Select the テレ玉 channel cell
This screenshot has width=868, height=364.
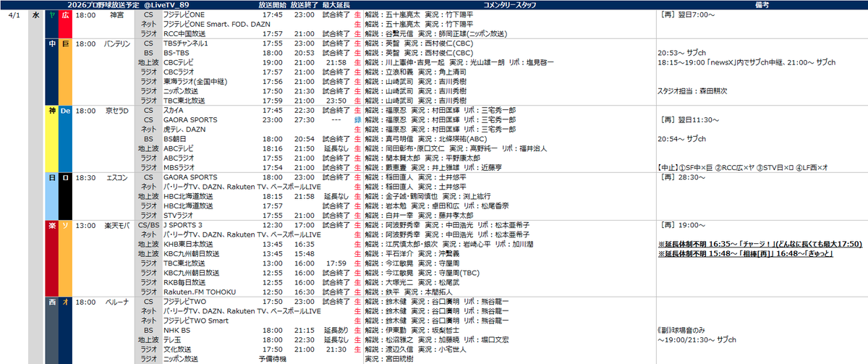(x=173, y=339)
